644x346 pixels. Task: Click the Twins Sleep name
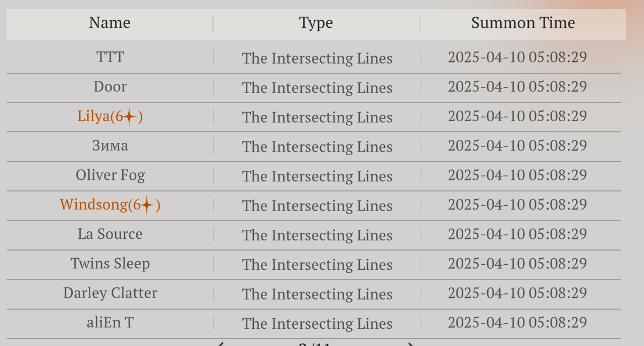pyautogui.click(x=110, y=264)
